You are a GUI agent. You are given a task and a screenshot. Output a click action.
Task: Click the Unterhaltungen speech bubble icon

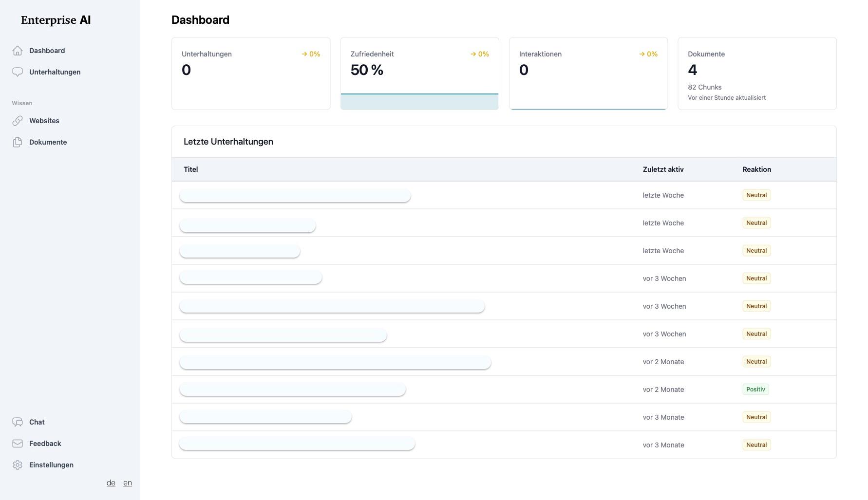[x=18, y=72]
